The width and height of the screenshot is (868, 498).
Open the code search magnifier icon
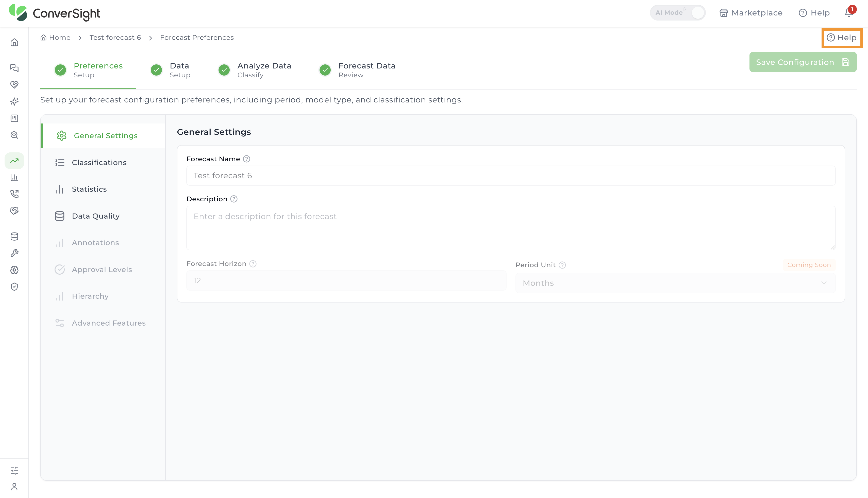[x=14, y=135]
